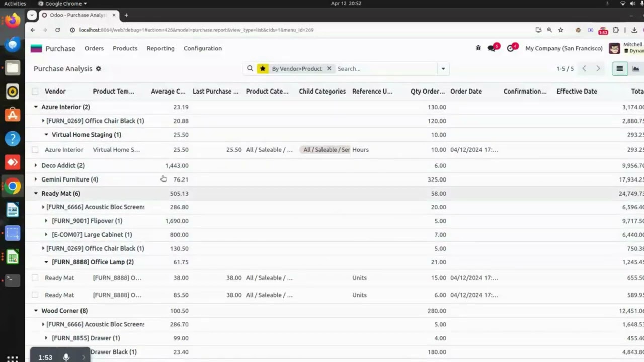Click the browser back arrow

(33, 30)
